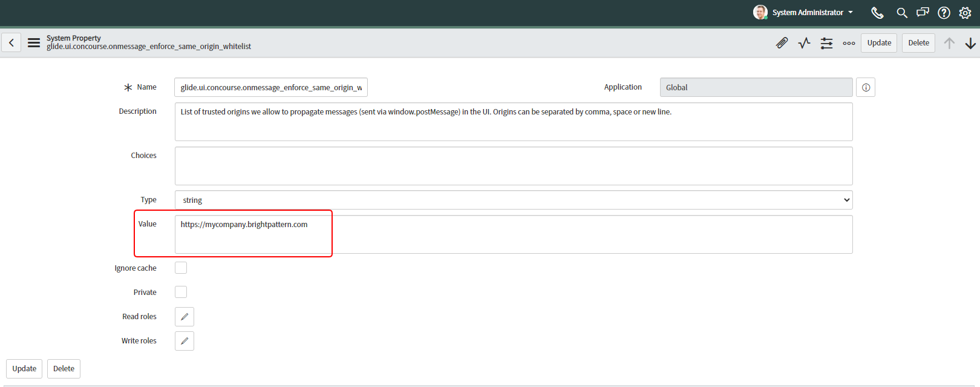Screen dimensions: 980x387
Task: Click the Write roles label
Action: 139,341
